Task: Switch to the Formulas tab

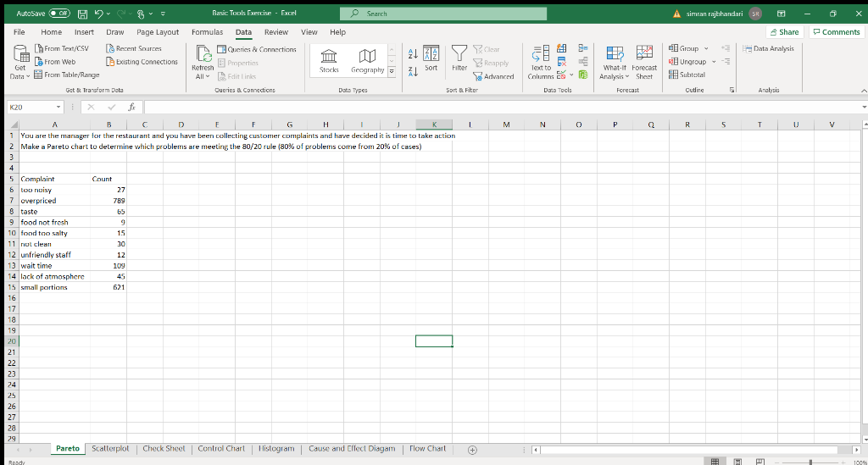Action: (x=207, y=32)
